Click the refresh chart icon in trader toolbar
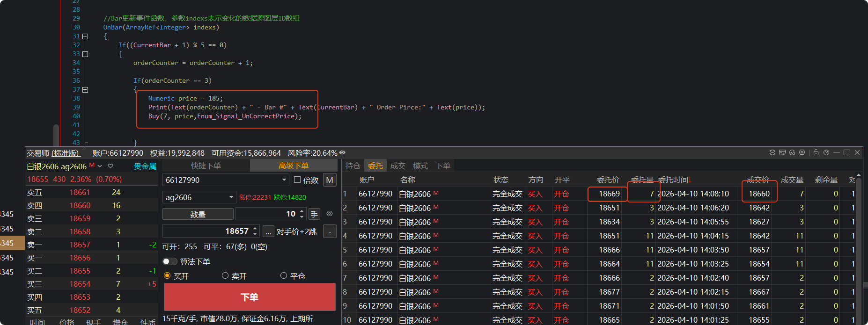 coord(772,152)
